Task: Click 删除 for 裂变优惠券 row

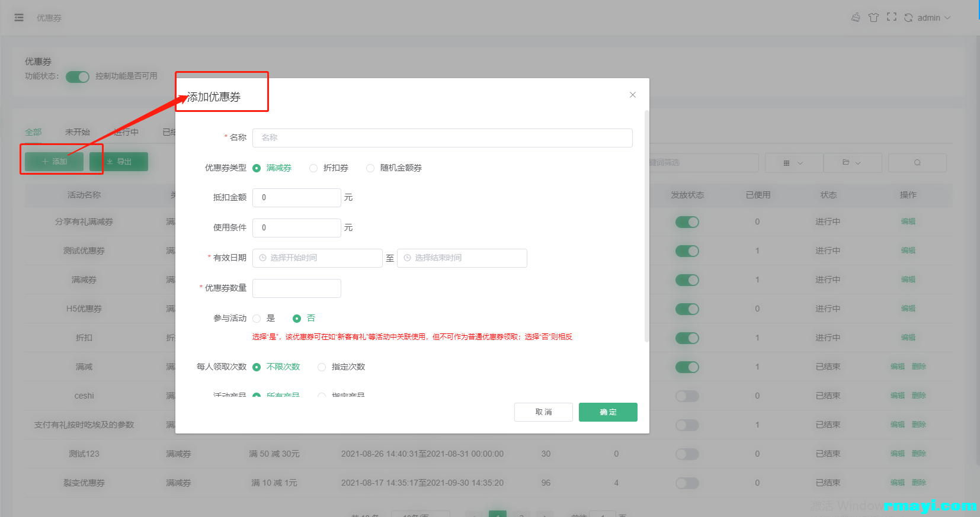Action: 919,483
